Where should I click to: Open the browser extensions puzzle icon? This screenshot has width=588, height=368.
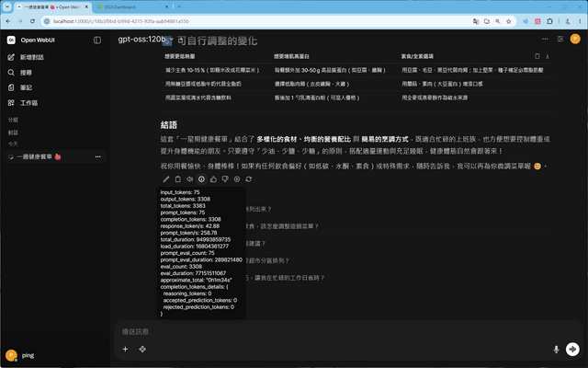549,21
